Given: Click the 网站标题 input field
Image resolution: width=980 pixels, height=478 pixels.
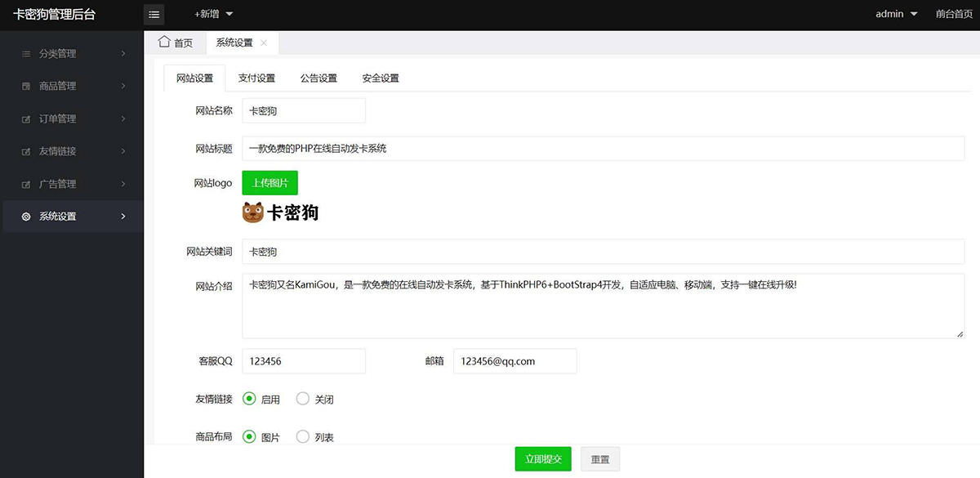Looking at the screenshot, I should (x=603, y=149).
